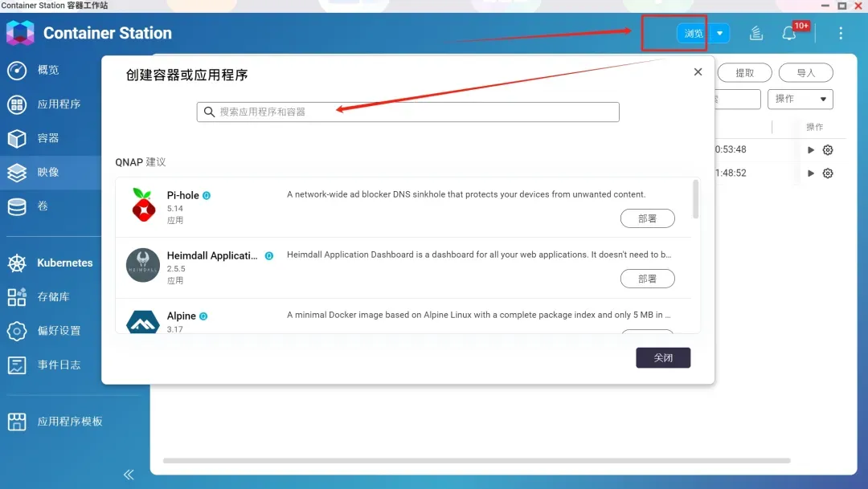Open gear settings in 1:48:52 row
The width and height of the screenshot is (868, 489).
[828, 173]
